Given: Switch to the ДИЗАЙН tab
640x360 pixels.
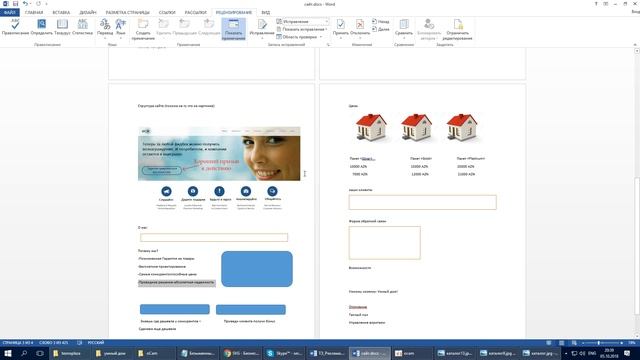Looking at the screenshot, I should (x=88, y=13).
